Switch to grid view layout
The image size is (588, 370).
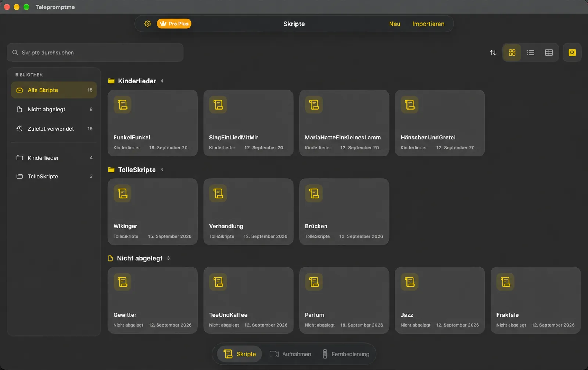512,53
